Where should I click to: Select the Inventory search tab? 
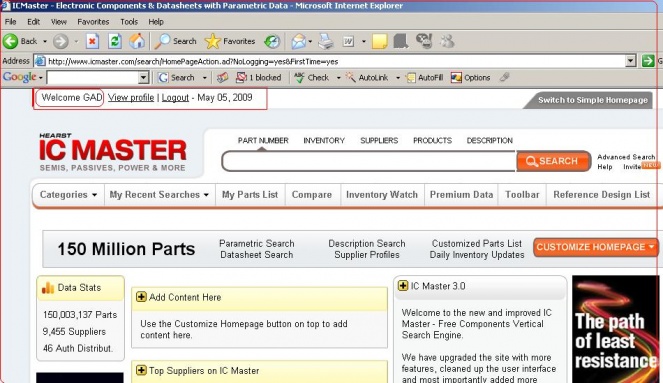point(324,140)
